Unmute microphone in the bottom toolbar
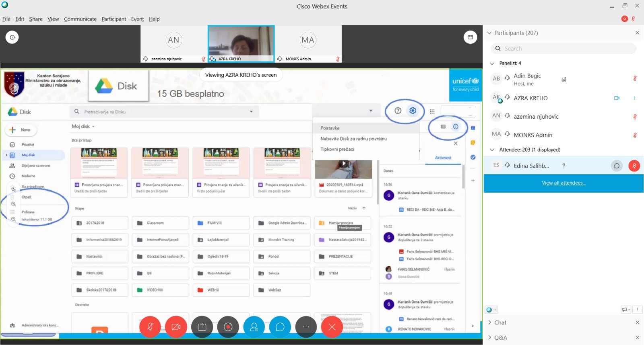 [x=150, y=327]
